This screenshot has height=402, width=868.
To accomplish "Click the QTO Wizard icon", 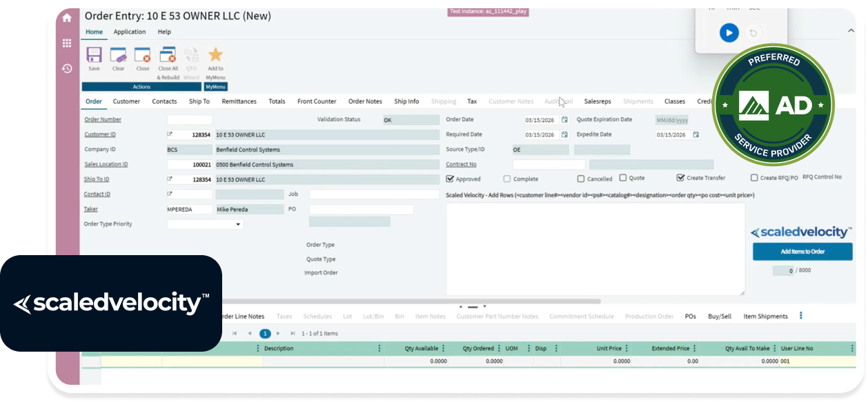I will [x=191, y=55].
